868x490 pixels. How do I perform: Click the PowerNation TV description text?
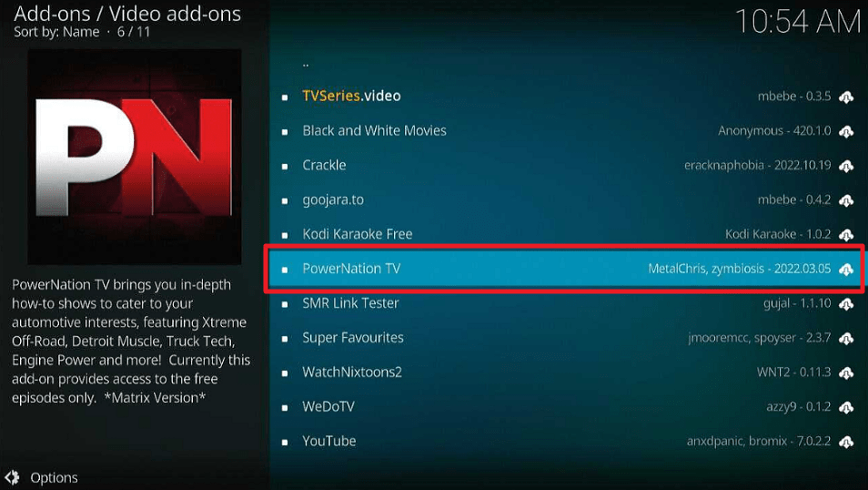tap(131, 341)
